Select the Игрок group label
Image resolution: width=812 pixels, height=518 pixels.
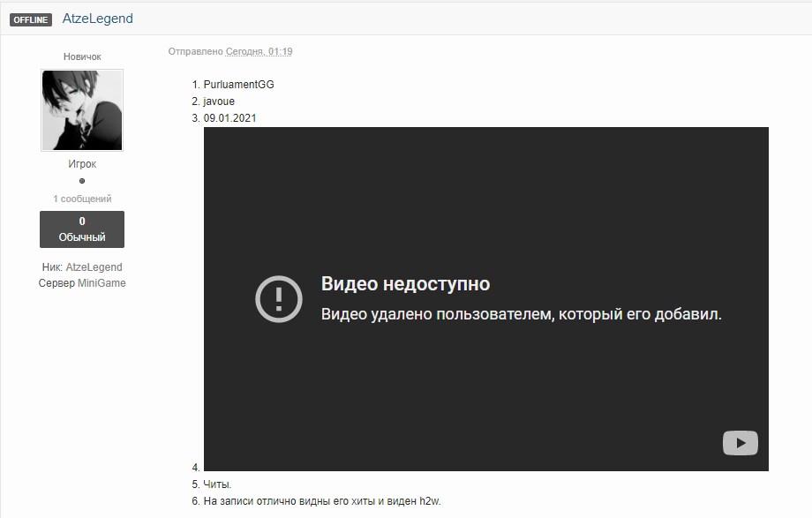pyautogui.click(x=82, y=164)
